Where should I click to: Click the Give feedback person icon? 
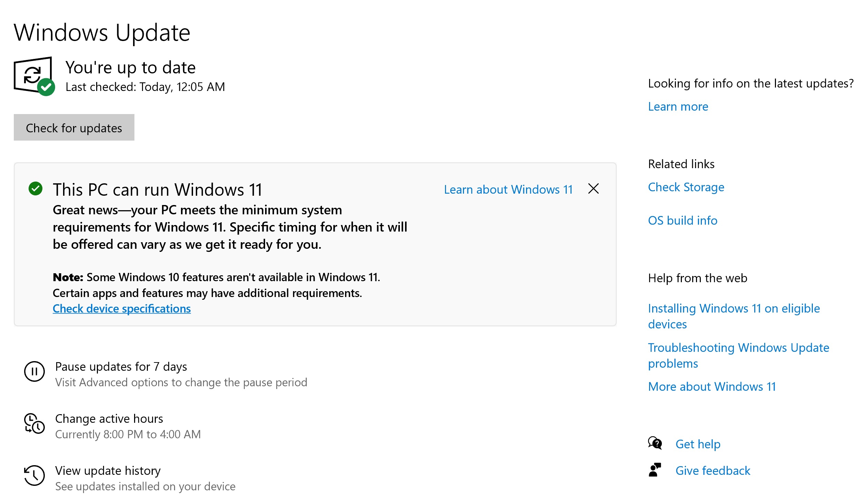click(x=655, y=470)
